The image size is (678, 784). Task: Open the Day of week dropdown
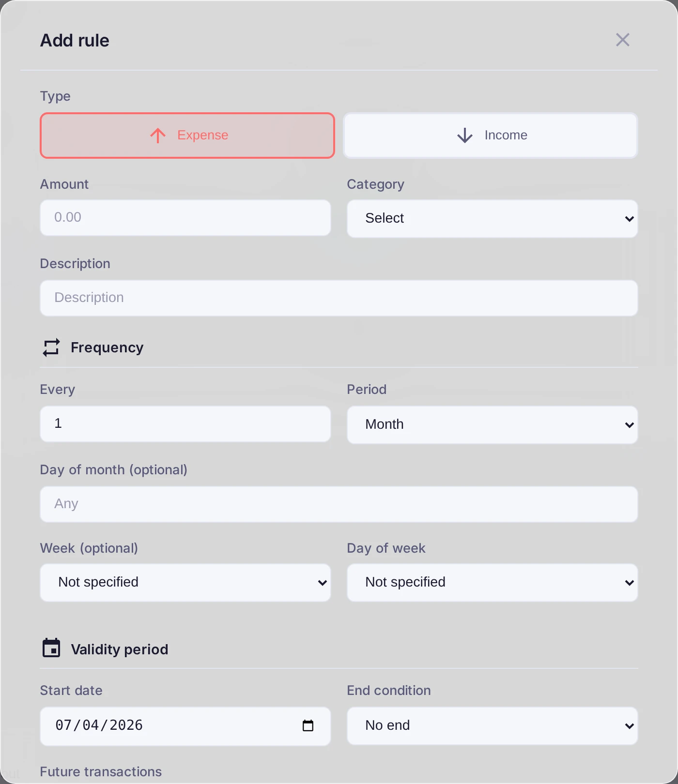(x=493, y=583)
